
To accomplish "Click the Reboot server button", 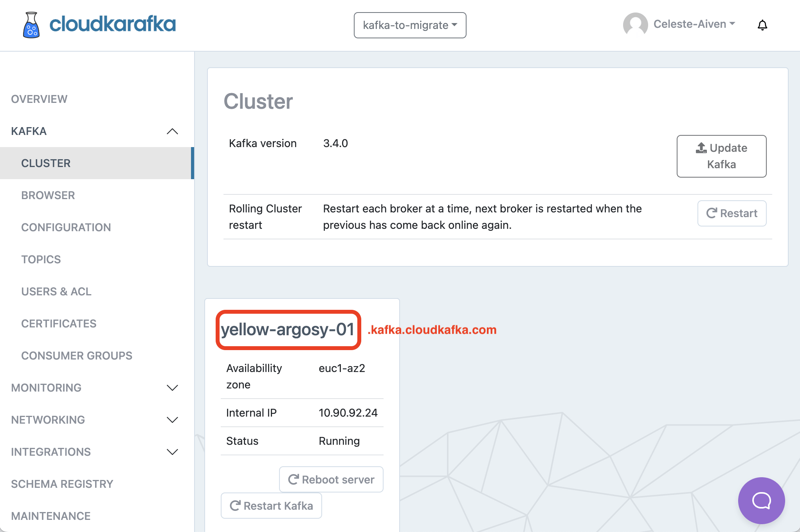I will (x=331, y=479).
